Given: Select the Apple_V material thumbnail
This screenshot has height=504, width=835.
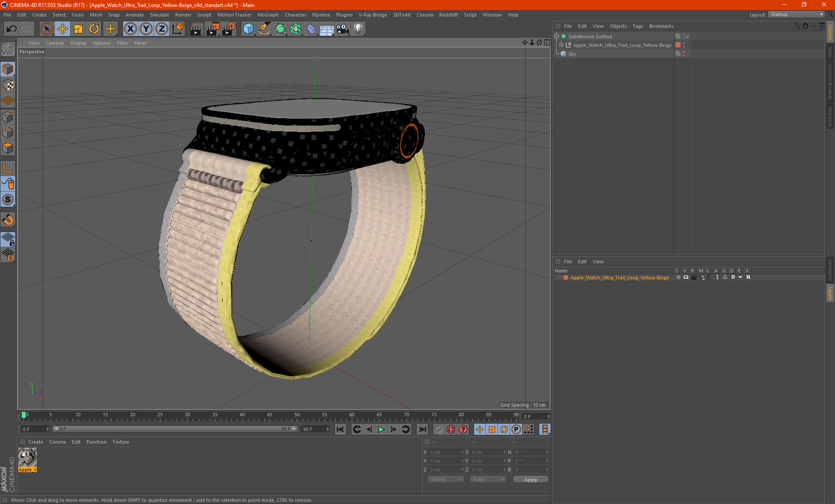Looking at the screenshot, I should (x=27, y=458).
